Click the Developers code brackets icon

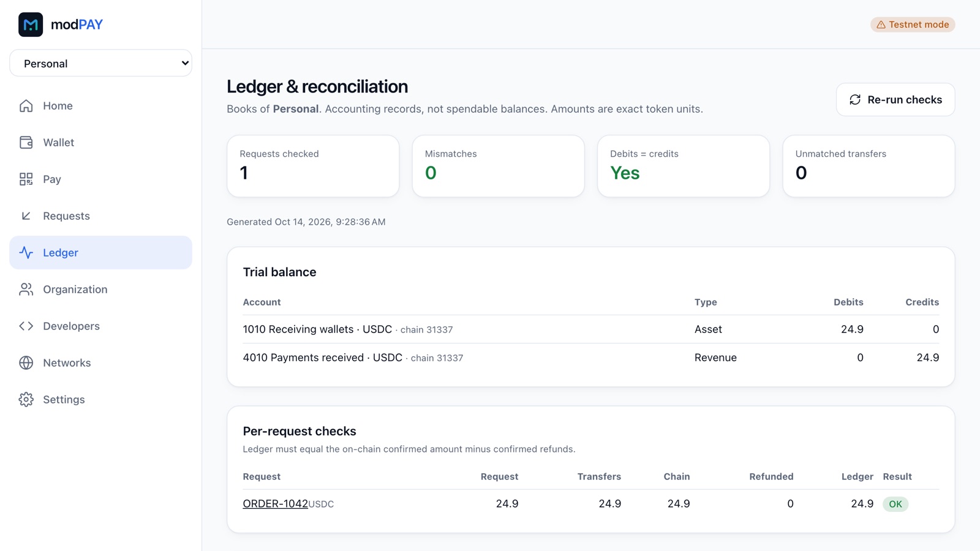pyautogui.click(x=26, y=326)
